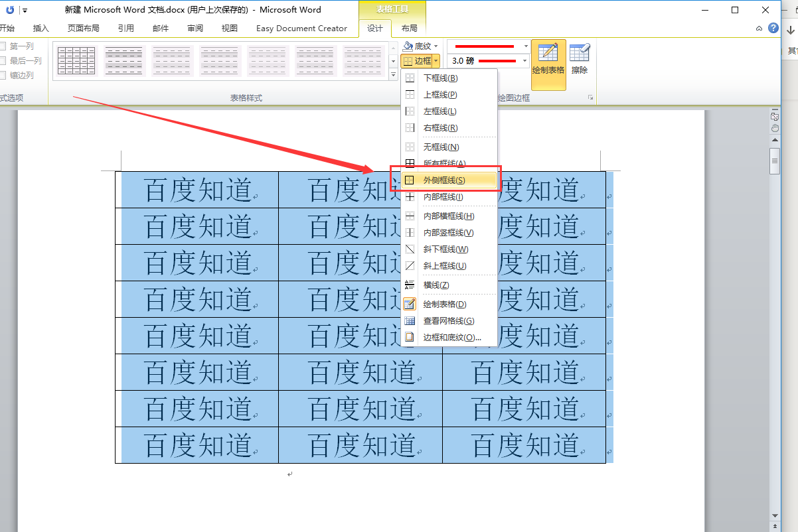This screenshot has width=798, height=532.
Task: Apply the plain grid table style thumbnail
Action: tap(76, 61)
